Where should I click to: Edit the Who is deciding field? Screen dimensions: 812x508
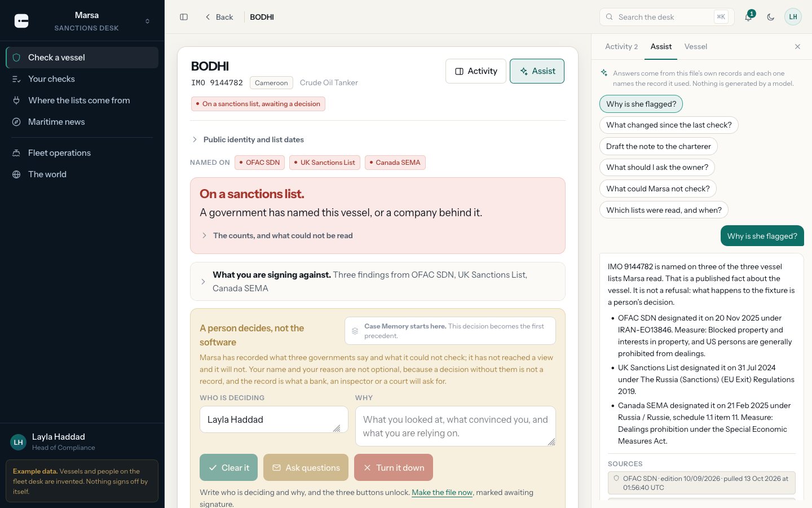click(x=274, y=419)
